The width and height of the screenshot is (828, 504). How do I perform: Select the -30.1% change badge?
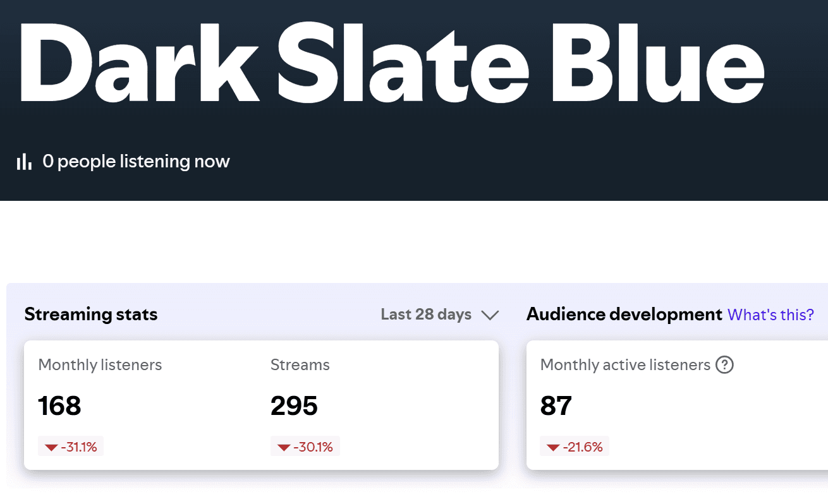(305, 447)
